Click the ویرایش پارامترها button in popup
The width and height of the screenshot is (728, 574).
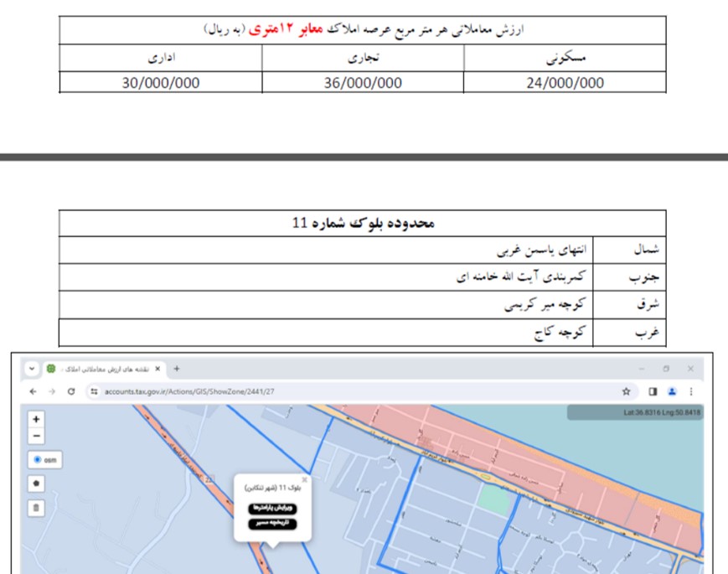(x=271, y=508)
